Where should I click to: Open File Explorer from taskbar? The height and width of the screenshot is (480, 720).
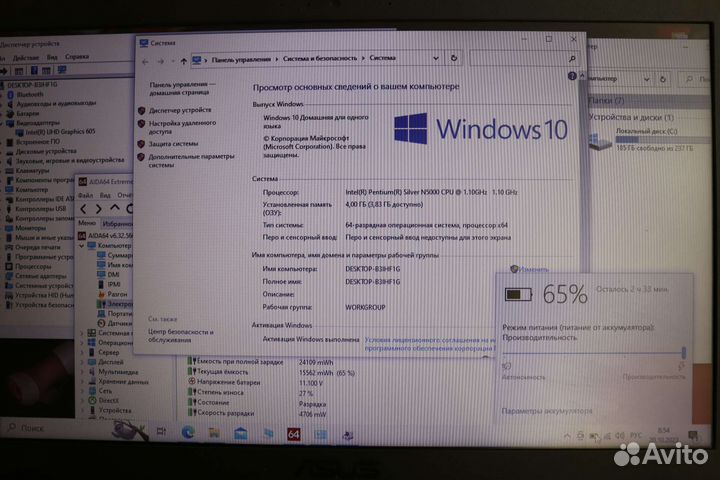(x=214, y=433)
